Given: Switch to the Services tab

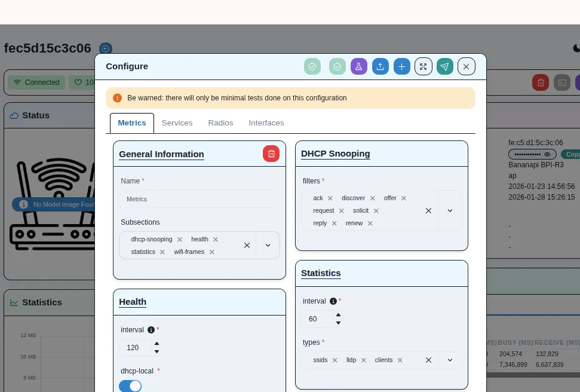Looking at the screenshot, I should [177, 122].
